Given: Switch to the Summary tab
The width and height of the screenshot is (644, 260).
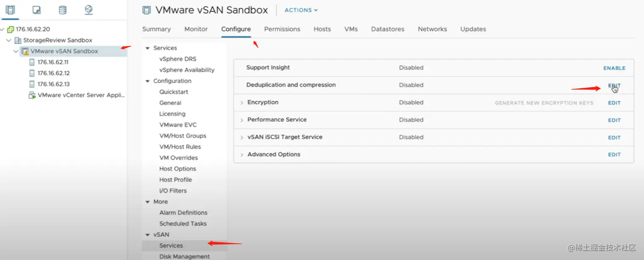Looking at the screenshot, I should coord(156,29).
